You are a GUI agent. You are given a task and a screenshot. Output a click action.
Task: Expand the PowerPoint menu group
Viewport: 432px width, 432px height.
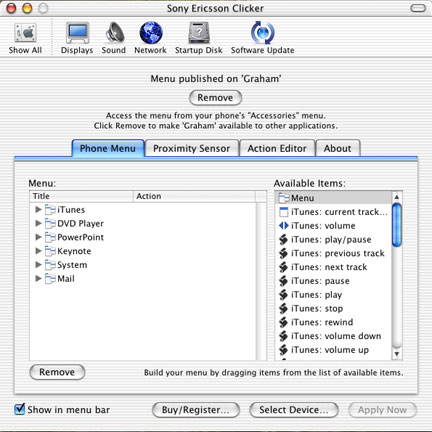38,237
